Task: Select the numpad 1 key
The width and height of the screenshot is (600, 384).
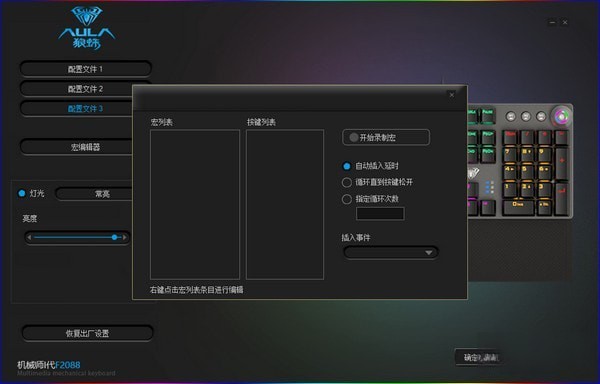Action: 510,190
